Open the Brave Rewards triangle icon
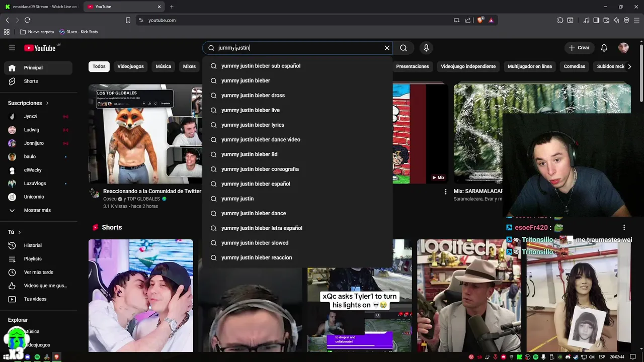Screen dimensions: 644x362 click(491, 20)
